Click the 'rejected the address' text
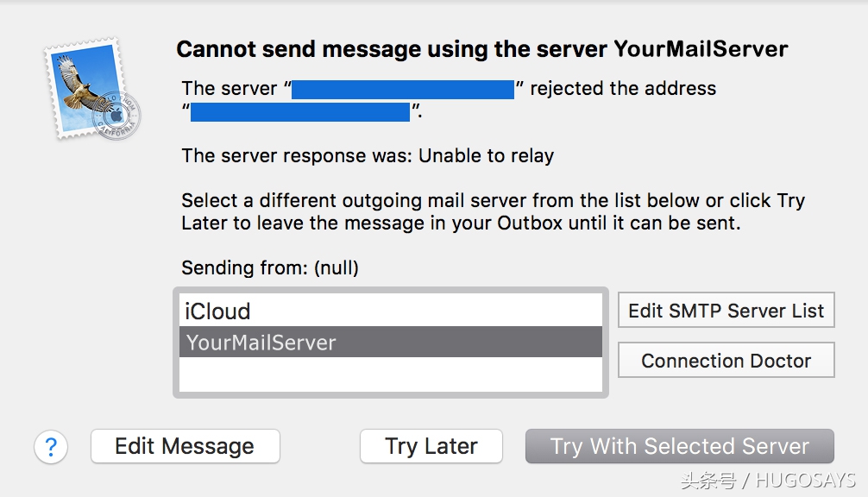 pyautogui.click(x=623, y=88)
